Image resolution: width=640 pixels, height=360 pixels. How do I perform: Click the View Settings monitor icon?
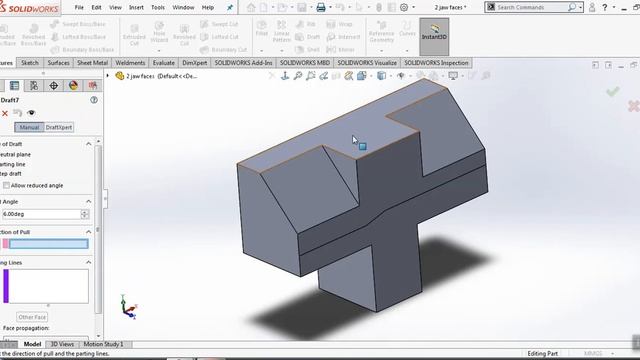pos(453,76)
